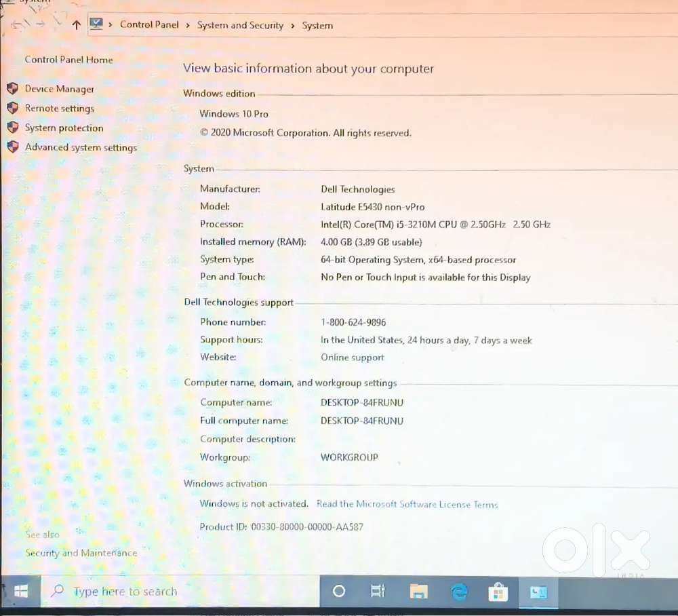Expand the chevron after Control Panel breadcrumb
This screenshot has width=678, height=616.
point(188,26)
